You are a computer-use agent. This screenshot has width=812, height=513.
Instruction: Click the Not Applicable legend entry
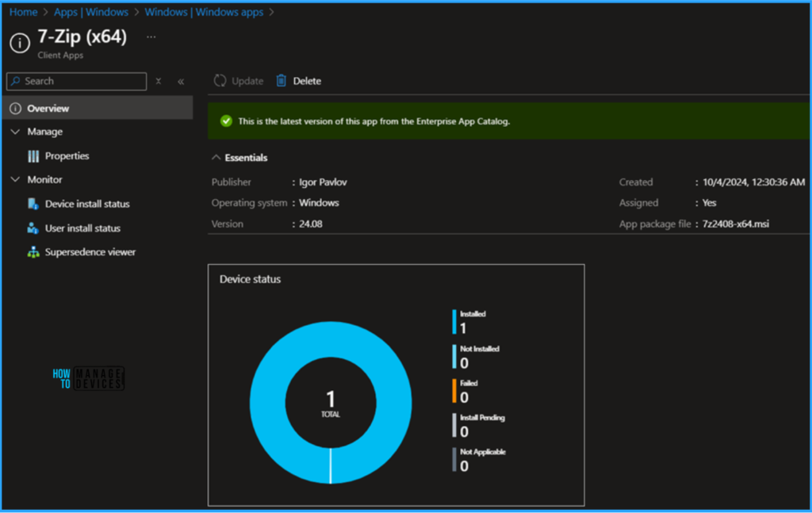pyautogui.click(x=479, y=460)
